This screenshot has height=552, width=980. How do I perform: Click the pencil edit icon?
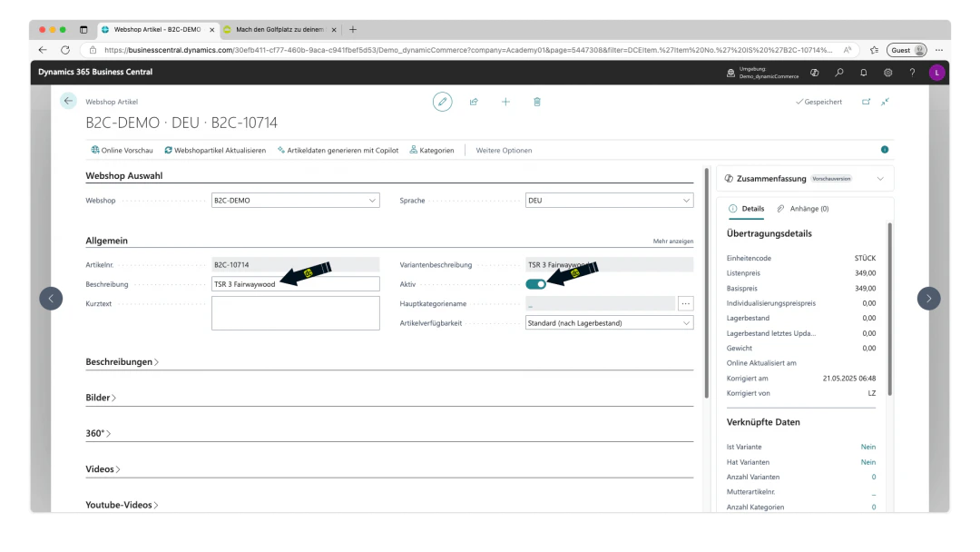coord(442,102)
